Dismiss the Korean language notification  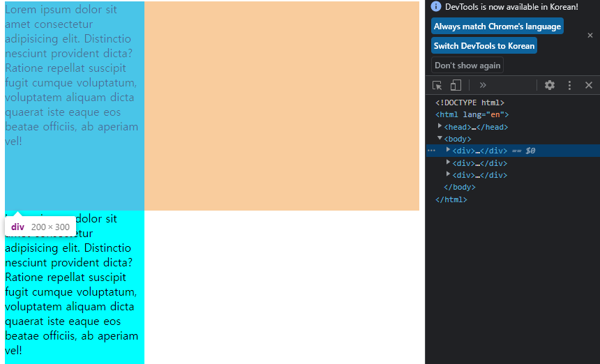point(590,35)
